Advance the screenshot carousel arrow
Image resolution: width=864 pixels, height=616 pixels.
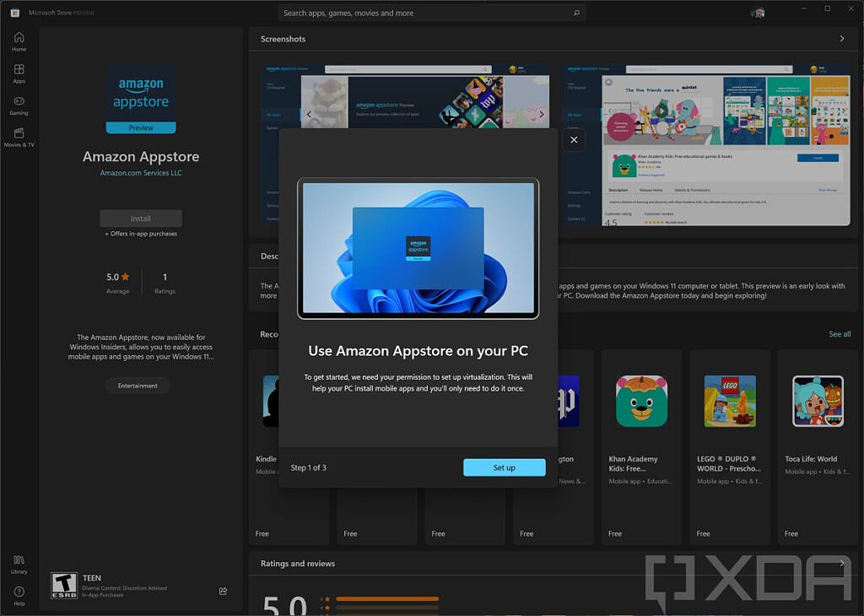tap(541, 113)
